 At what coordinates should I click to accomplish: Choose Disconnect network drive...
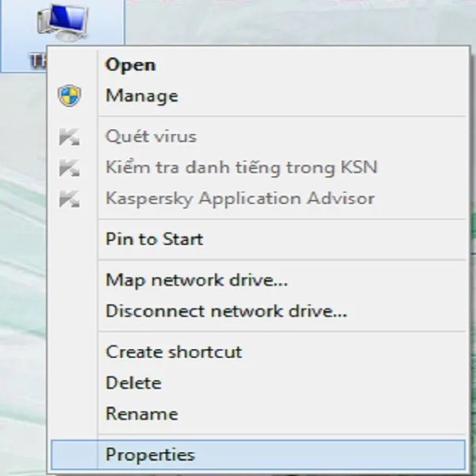[x=258, y=311]
